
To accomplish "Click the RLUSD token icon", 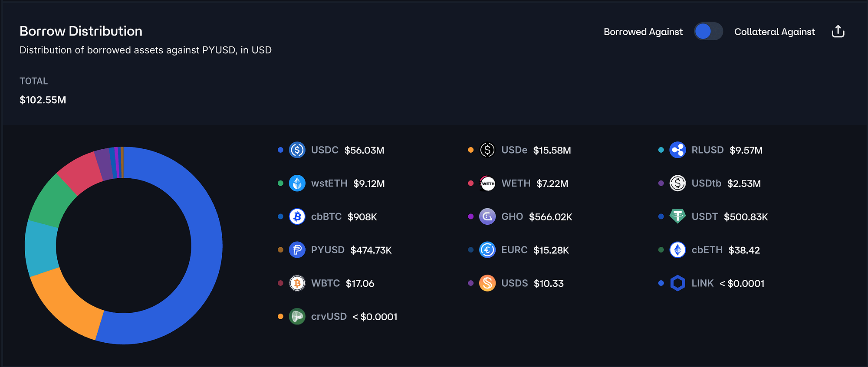I will pyautogui.click(x=677, y=150).
